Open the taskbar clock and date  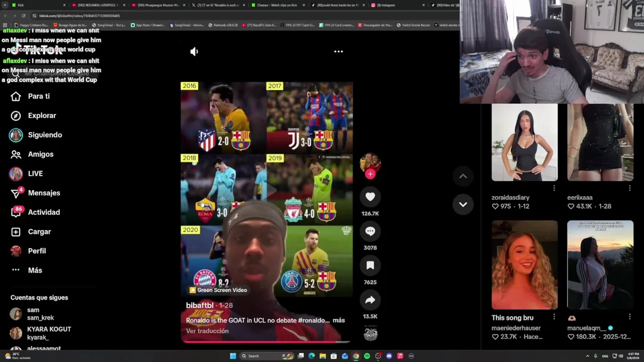(x=633, y=356)
